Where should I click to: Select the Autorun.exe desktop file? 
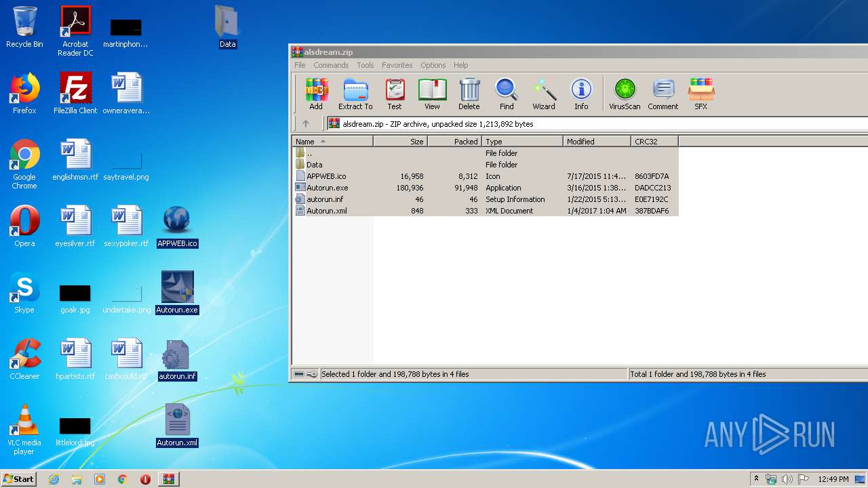point(177,293)
